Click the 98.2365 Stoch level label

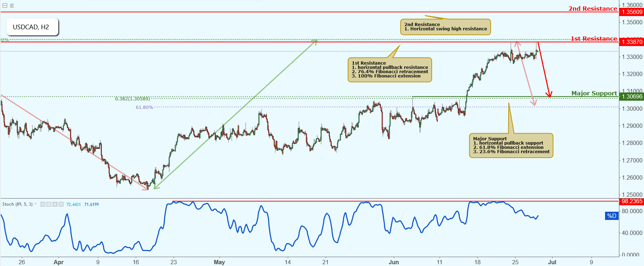point(631,201)
